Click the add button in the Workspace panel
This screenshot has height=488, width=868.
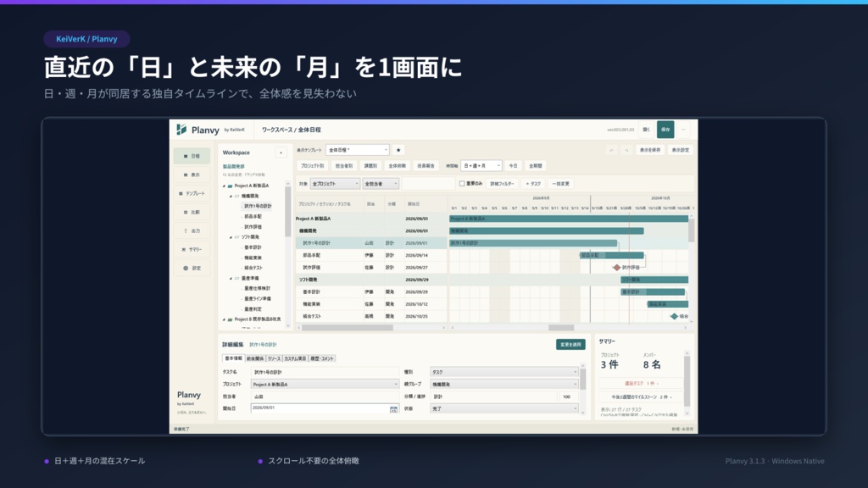click(281, 152)
